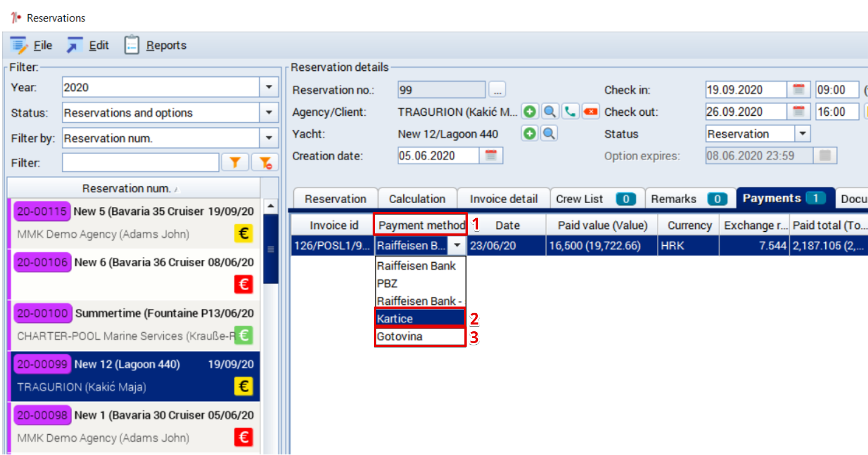868x455 pixels.
Task: Select reservation 20-00106 New 6
Action: (x=134, y=274)
